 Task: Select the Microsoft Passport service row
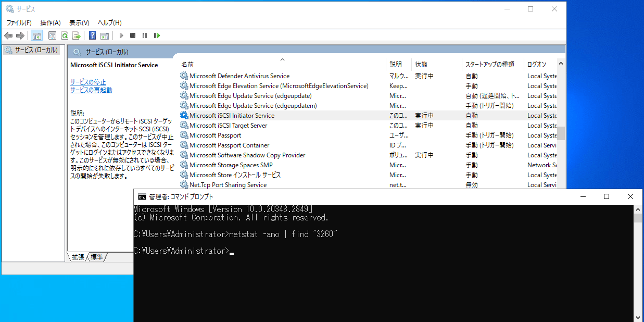[368, 135]
